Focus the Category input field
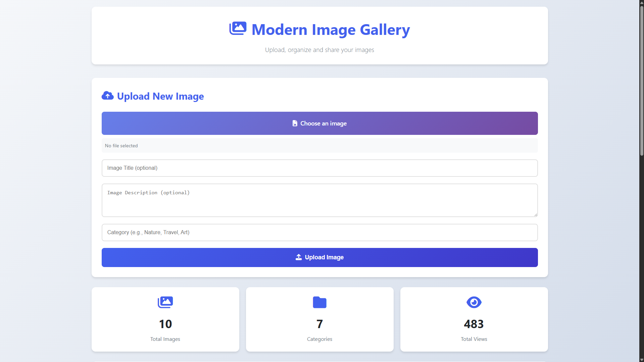This screenshot has width=644, height=362. click(x=319, y=232)
